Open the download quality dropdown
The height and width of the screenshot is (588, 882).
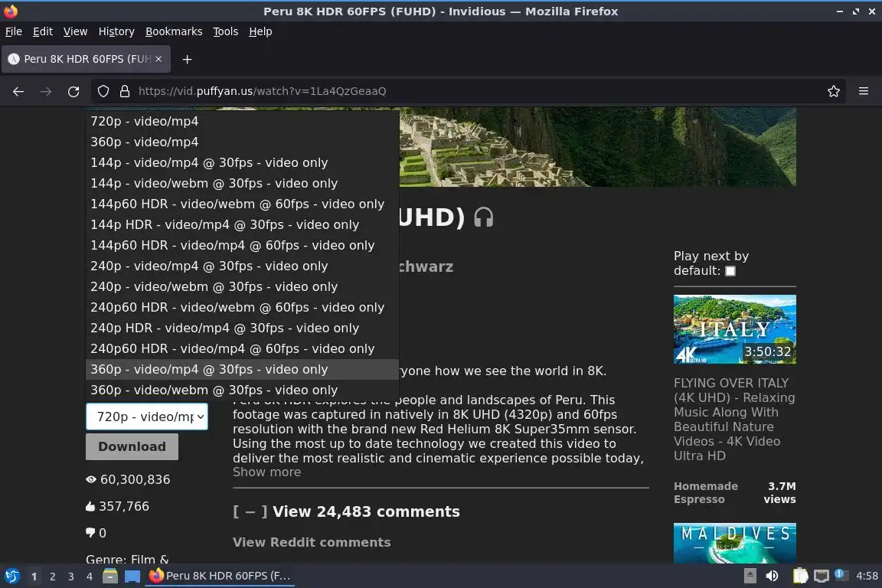pos(147,417)
